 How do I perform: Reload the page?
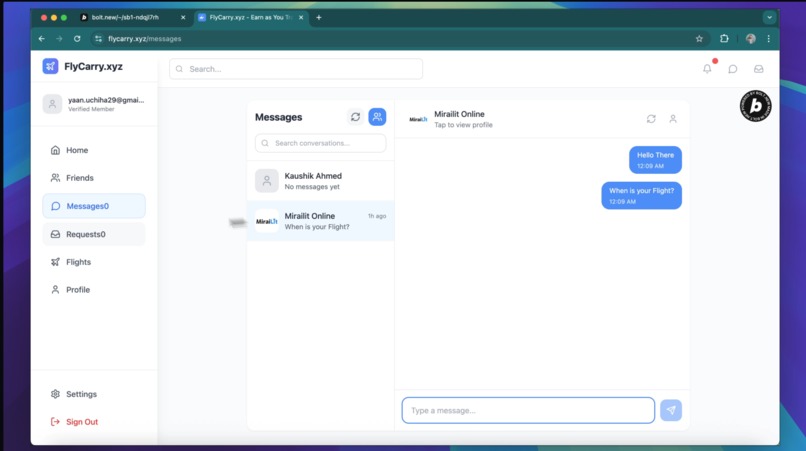tap(77, 39)
